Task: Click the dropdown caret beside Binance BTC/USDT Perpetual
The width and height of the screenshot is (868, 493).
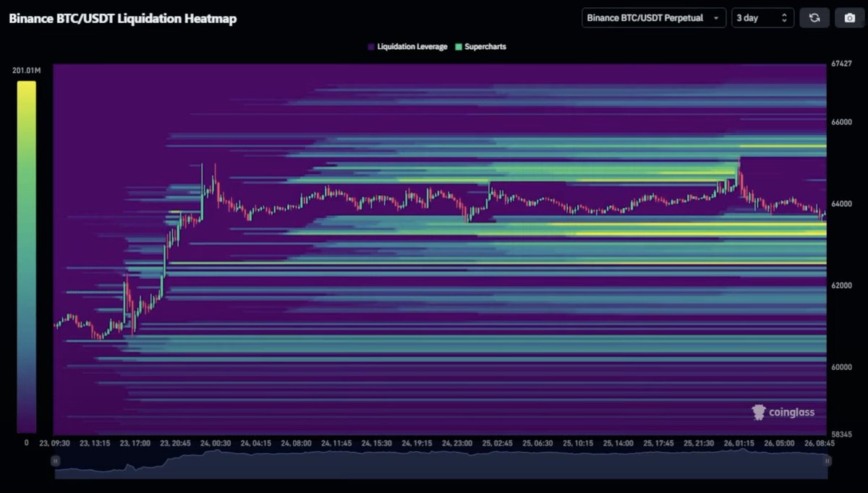Action: (x=718, y=17)
